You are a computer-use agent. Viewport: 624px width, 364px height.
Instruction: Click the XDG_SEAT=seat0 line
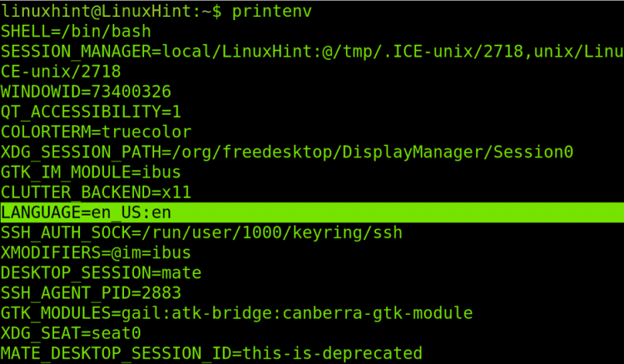[71, 333]
